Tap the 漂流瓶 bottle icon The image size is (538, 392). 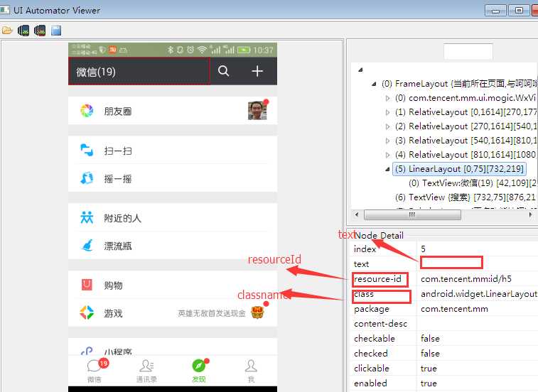tap(87, 246)
